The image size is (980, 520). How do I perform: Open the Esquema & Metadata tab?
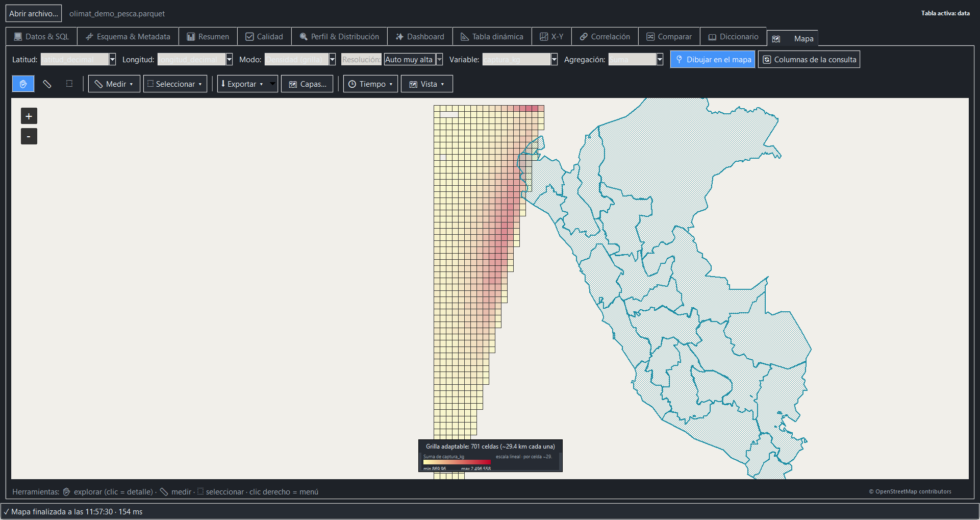point(128,37)
